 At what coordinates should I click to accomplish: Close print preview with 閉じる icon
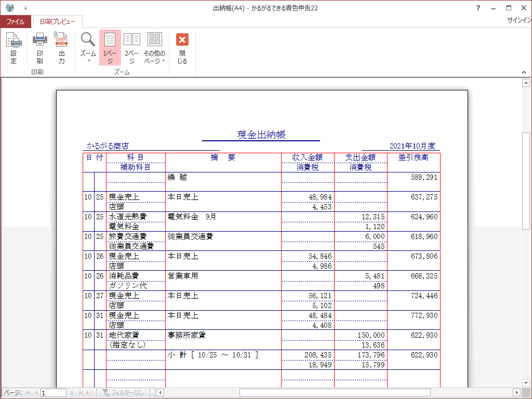(182, 48)
